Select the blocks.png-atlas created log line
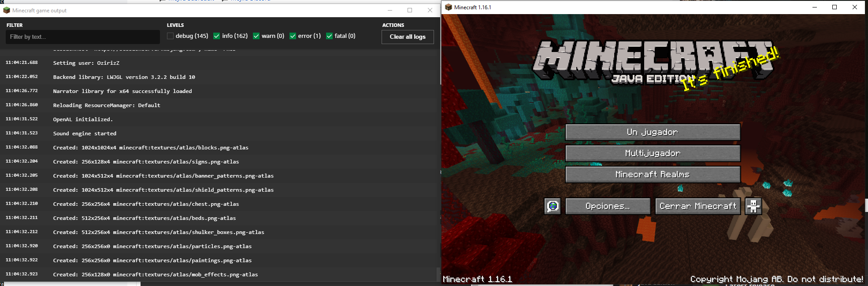 [x=219, y=148]
